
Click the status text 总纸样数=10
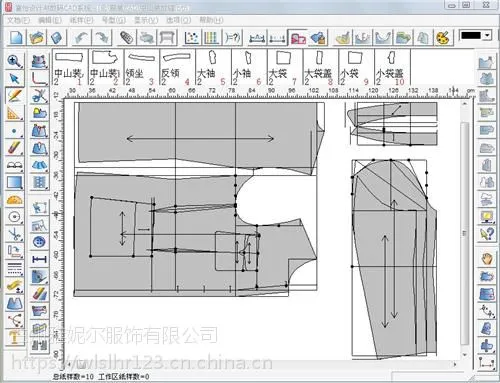pyautogui.click(x=73, y=377)
